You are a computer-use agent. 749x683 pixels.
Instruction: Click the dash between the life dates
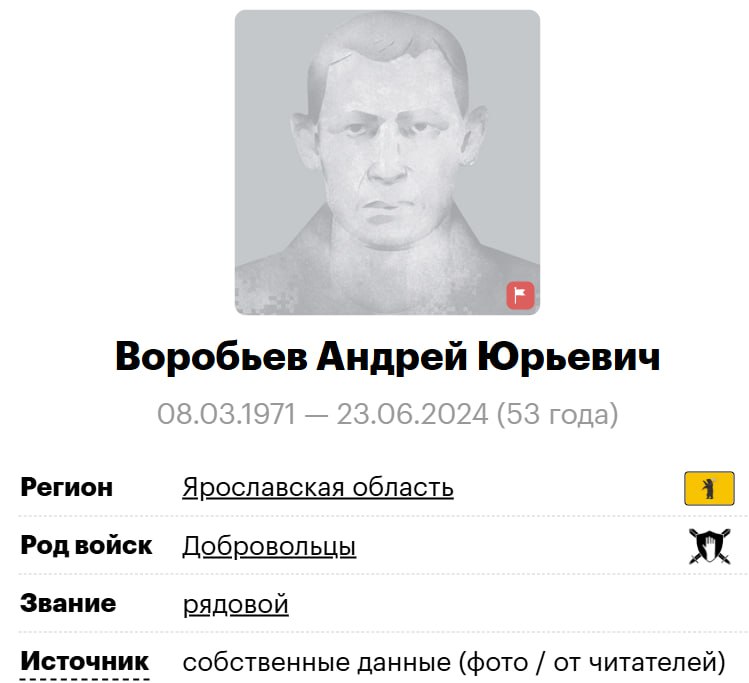316,415
